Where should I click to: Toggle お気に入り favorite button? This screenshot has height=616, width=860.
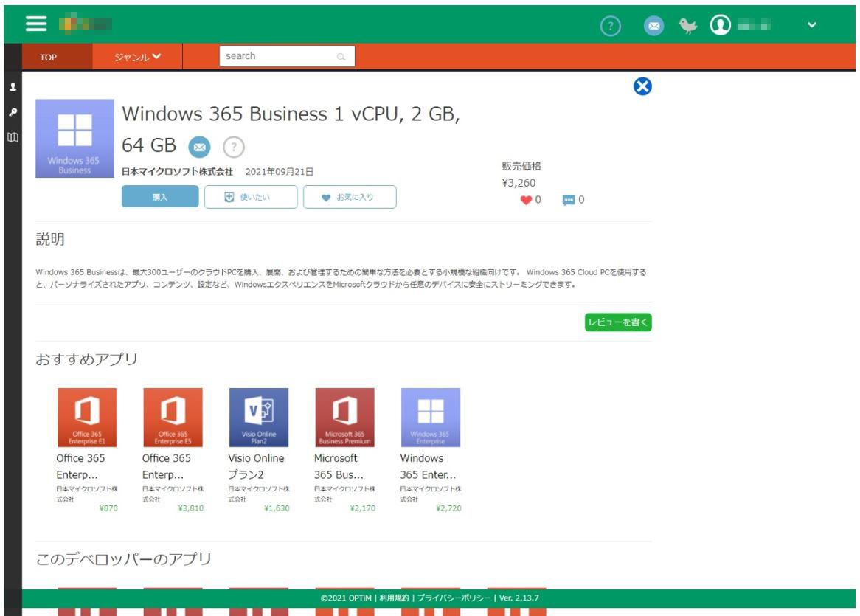[350, 197]
